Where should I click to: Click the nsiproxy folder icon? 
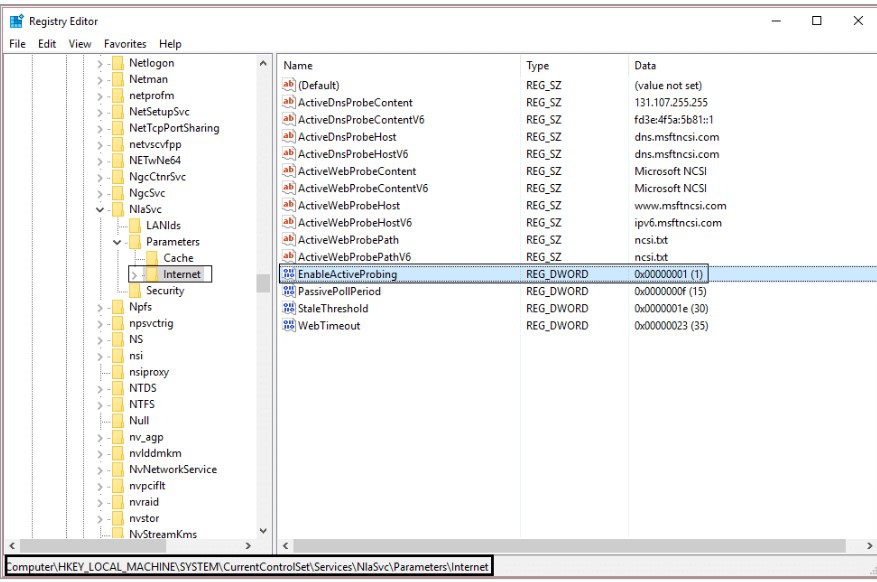117,372
